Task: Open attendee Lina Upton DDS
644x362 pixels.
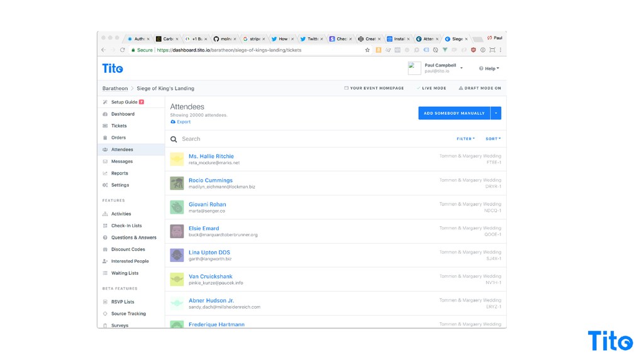Action: click(209, 253)
